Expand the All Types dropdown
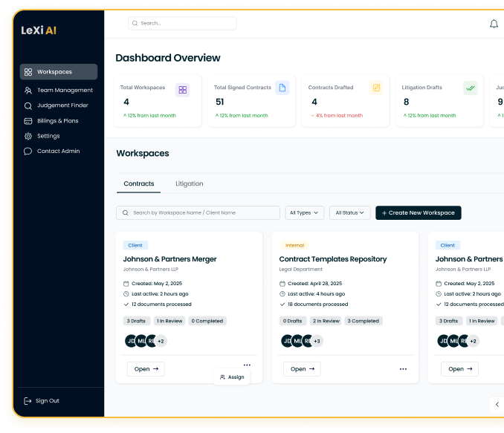Image resolution: width=504 pixels, height=433 pixels. [304, 212]
